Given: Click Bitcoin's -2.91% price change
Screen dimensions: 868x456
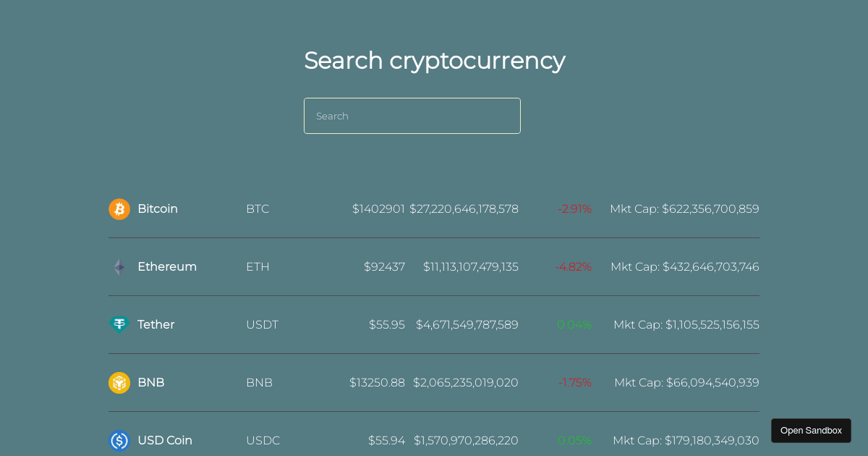Looking at the screenshot, I should tap(575, 208).
